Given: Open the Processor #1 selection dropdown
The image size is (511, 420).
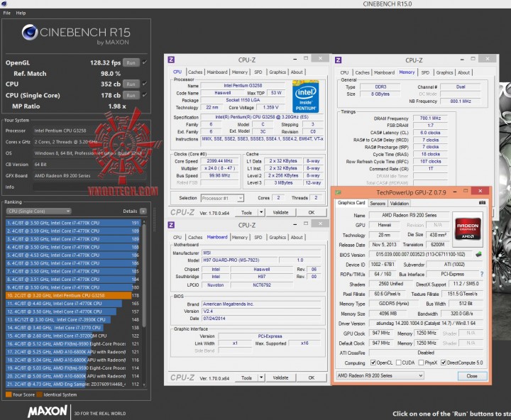Looking at the screenshot, I should tap(222, 198).
